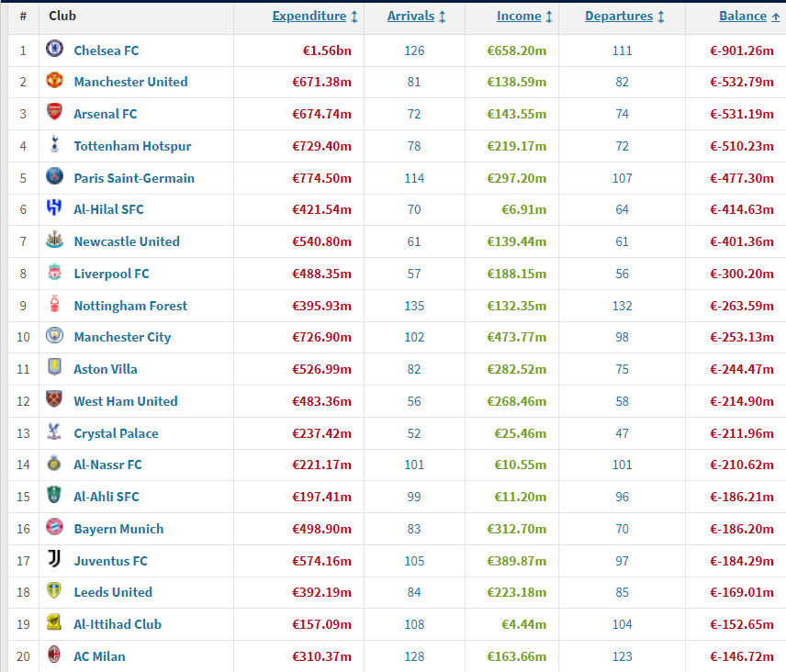Click Manchester City's €473.77m income value
786x672 pixels.
pyautogui.click(x=516, y=337)
